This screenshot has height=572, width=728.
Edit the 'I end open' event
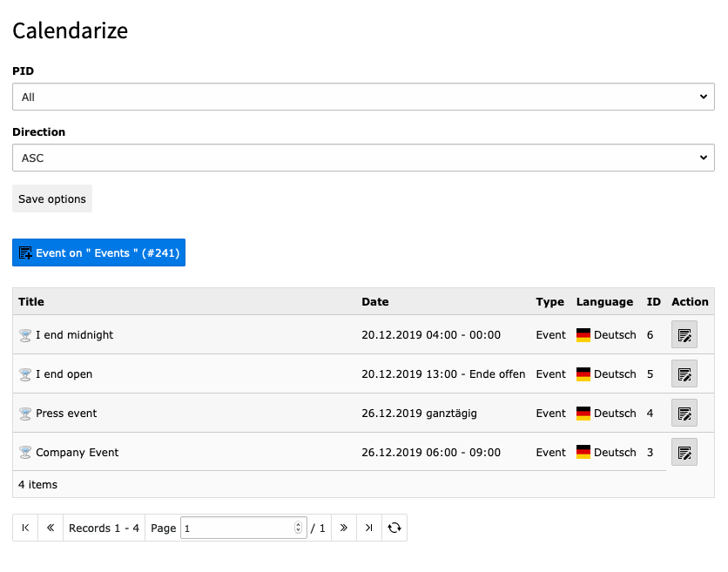(x=684, y=373)
